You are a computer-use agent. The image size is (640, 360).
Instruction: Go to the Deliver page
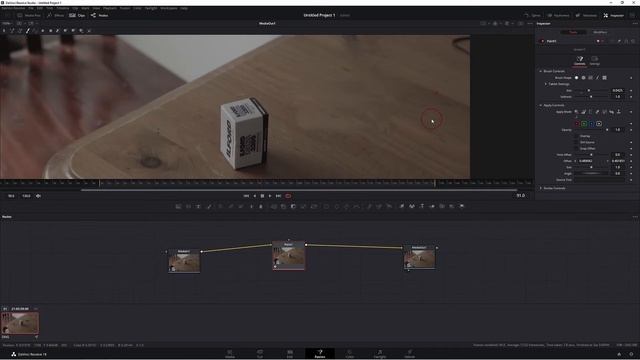(x=409, y=353)
